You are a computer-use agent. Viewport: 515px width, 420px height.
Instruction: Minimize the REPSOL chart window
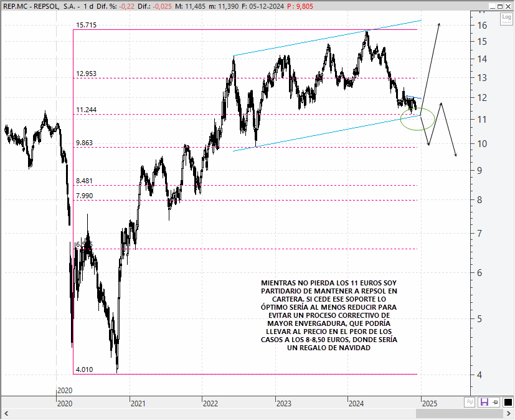(x=493, y=6)
